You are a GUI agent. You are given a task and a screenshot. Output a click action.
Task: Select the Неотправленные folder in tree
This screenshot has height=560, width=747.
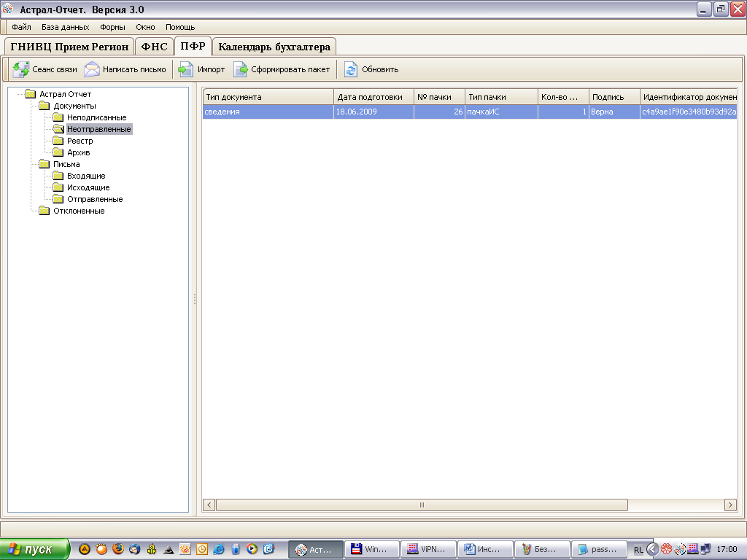tap(99, 129)
